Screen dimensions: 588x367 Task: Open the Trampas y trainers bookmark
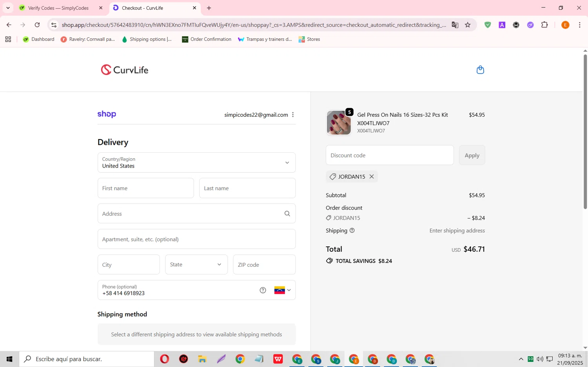pos(265,39)
